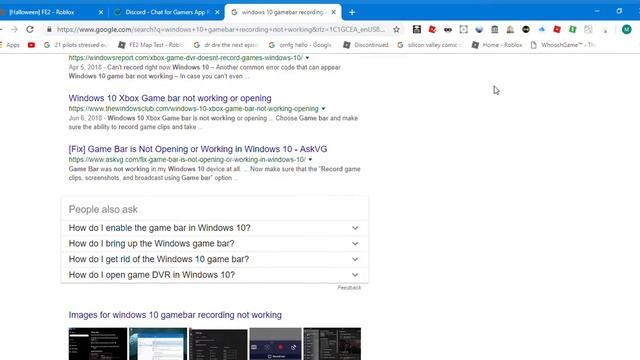This screenshot has height=360, width=640.
Task: Open the first dark settings image thumbnail
Action: 98,344
